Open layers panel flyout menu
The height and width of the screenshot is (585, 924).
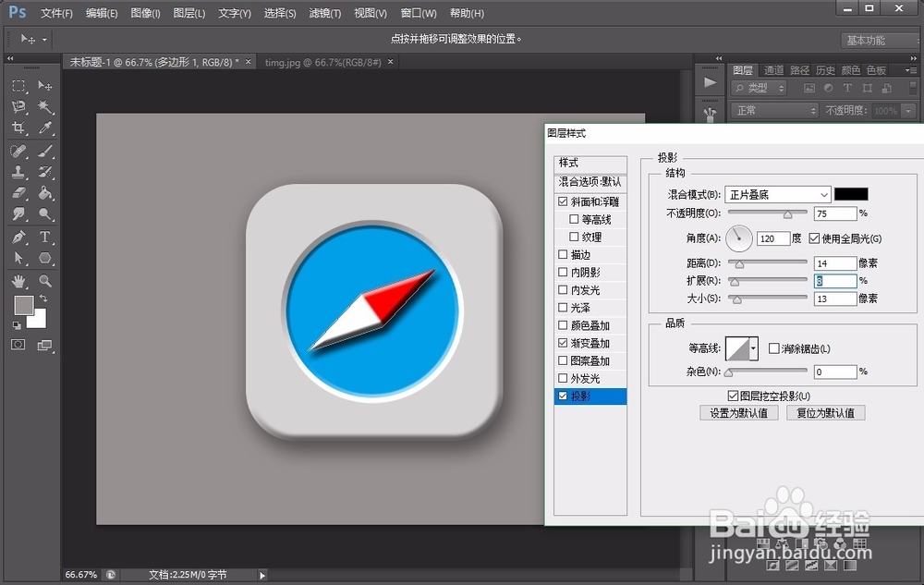[x=911, y=70]
